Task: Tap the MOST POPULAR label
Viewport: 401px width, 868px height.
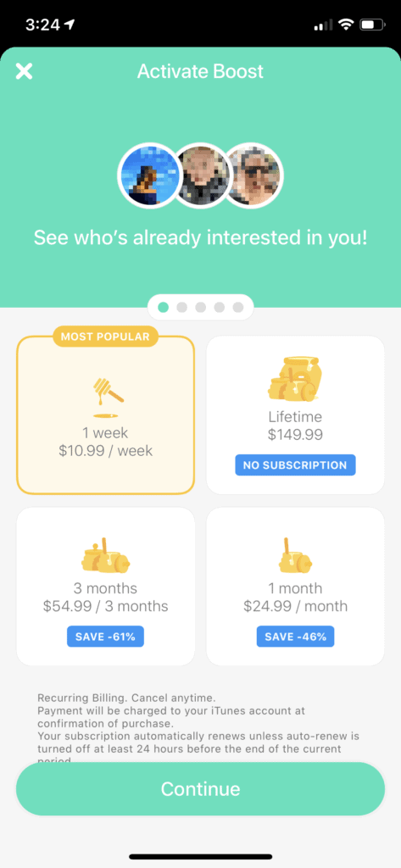Action: pos(105,336)
